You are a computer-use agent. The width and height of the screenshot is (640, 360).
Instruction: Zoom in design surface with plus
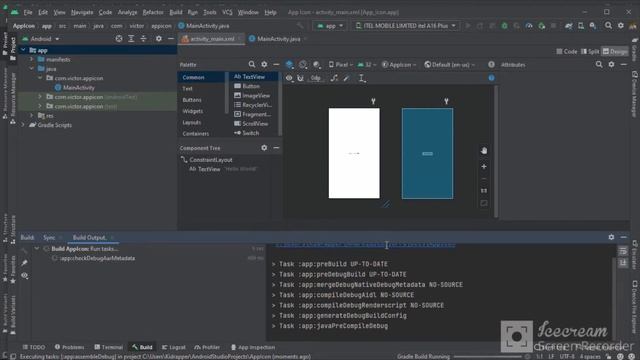(x=484, y=167)
